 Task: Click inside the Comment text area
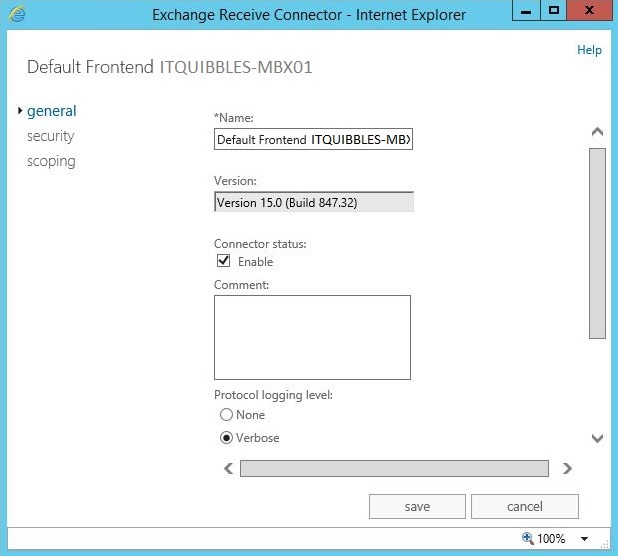coord(312,337)
